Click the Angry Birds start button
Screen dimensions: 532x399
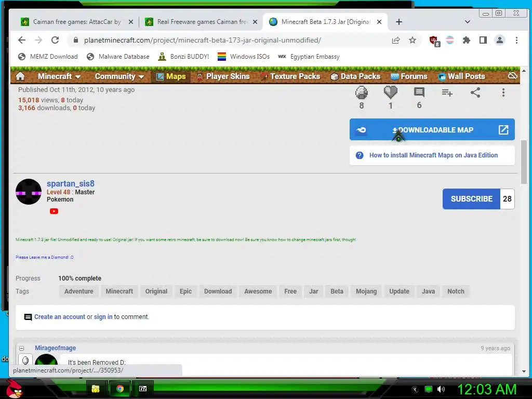[x=14, y=389]
